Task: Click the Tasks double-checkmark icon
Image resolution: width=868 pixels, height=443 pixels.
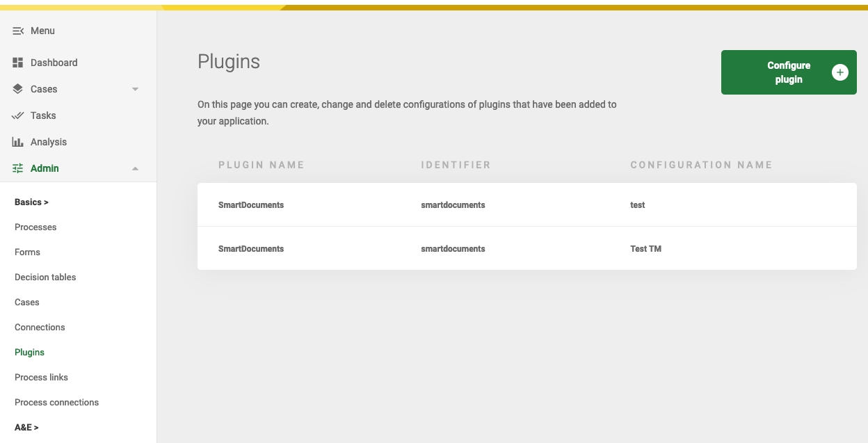Action: point(18,115)
